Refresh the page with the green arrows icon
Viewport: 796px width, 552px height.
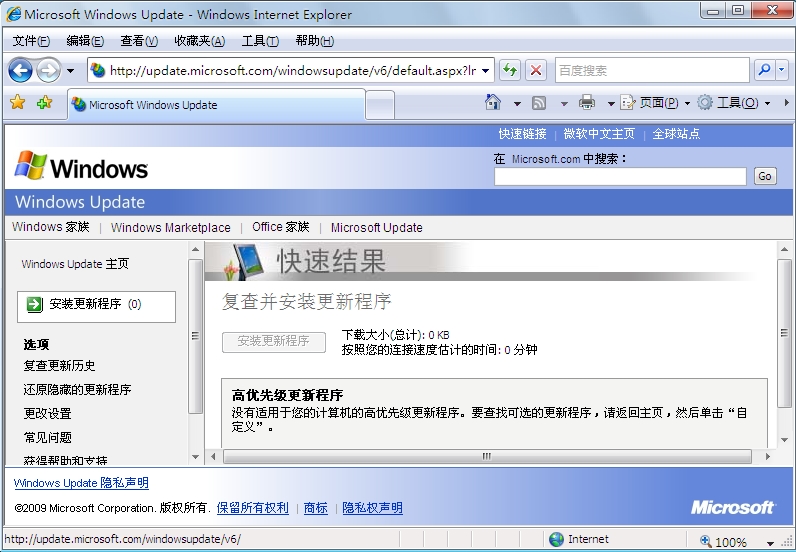[510, 70]
